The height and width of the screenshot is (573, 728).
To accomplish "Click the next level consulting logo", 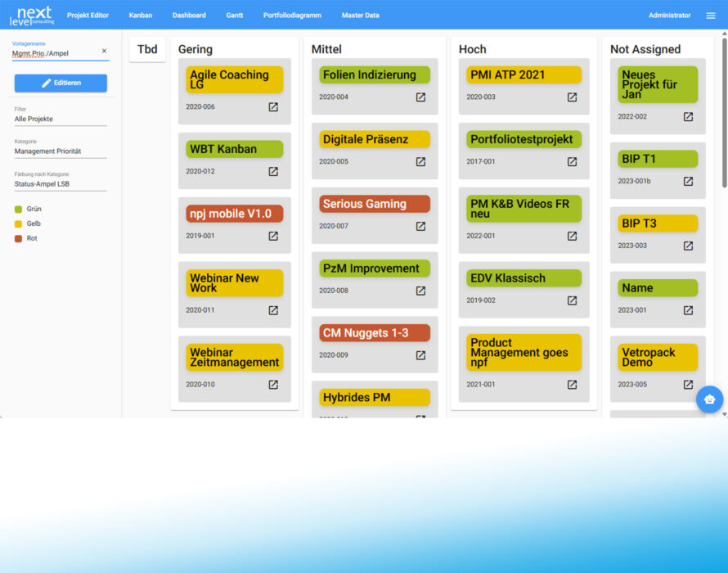I will click(x=32, y=16).
